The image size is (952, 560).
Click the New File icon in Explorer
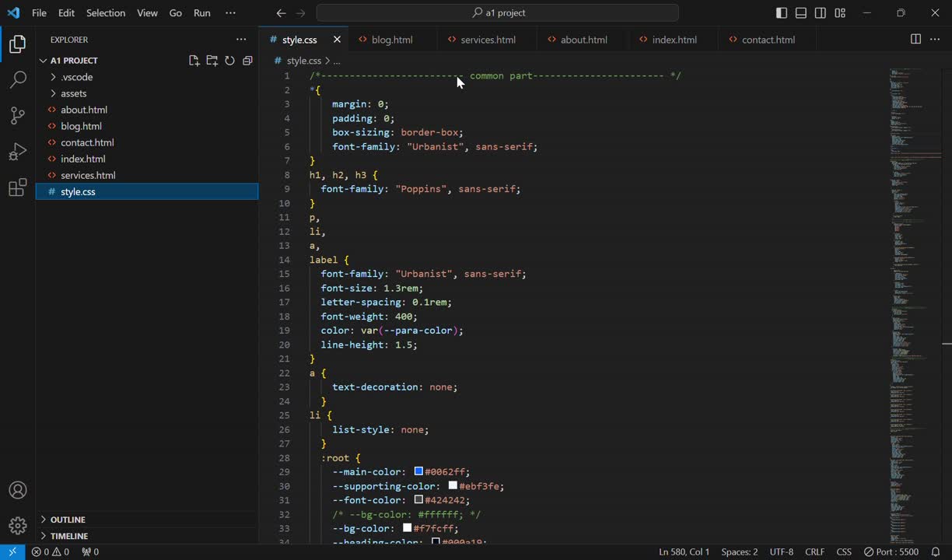pos(194,61)
